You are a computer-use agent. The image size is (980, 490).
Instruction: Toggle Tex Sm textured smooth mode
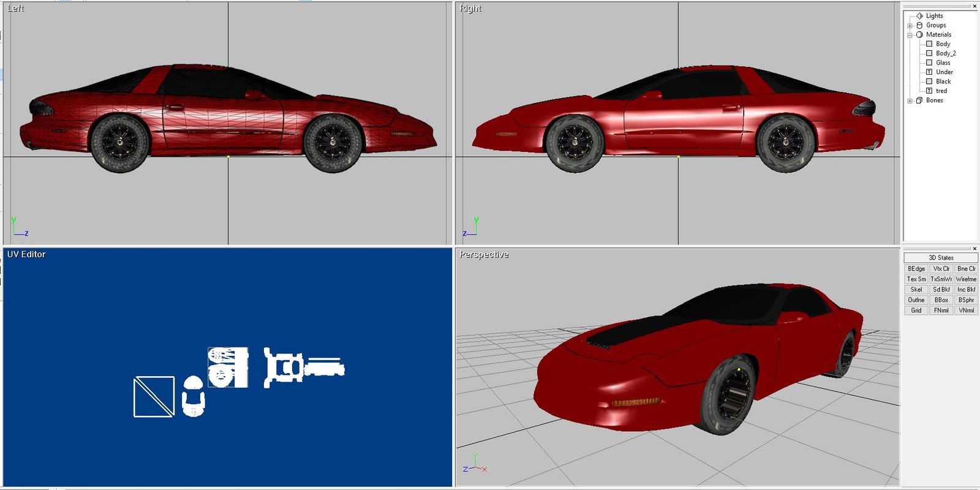click(916, 279)
